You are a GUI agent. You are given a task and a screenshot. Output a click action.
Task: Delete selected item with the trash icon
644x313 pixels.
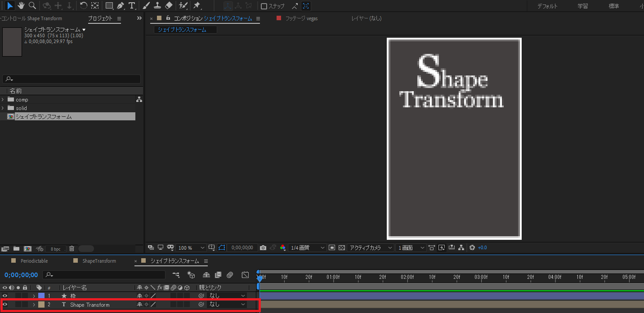coord(72,248)
